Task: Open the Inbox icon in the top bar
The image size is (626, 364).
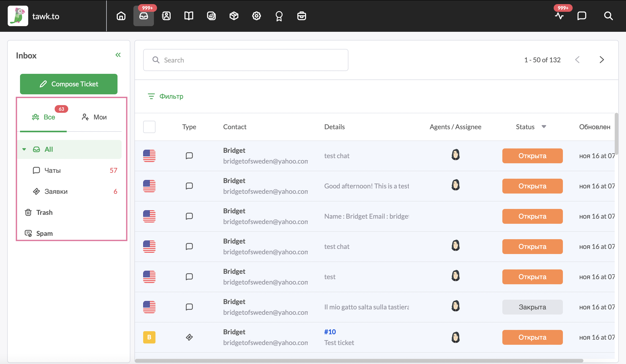Action: click(x=144, y=16)
